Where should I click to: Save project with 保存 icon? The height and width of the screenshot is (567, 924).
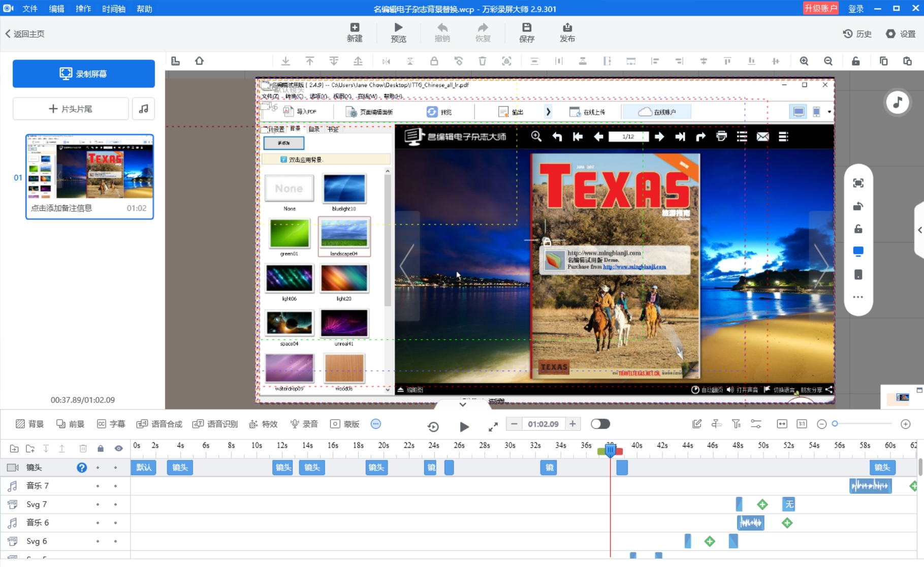(x=527, y=33)
